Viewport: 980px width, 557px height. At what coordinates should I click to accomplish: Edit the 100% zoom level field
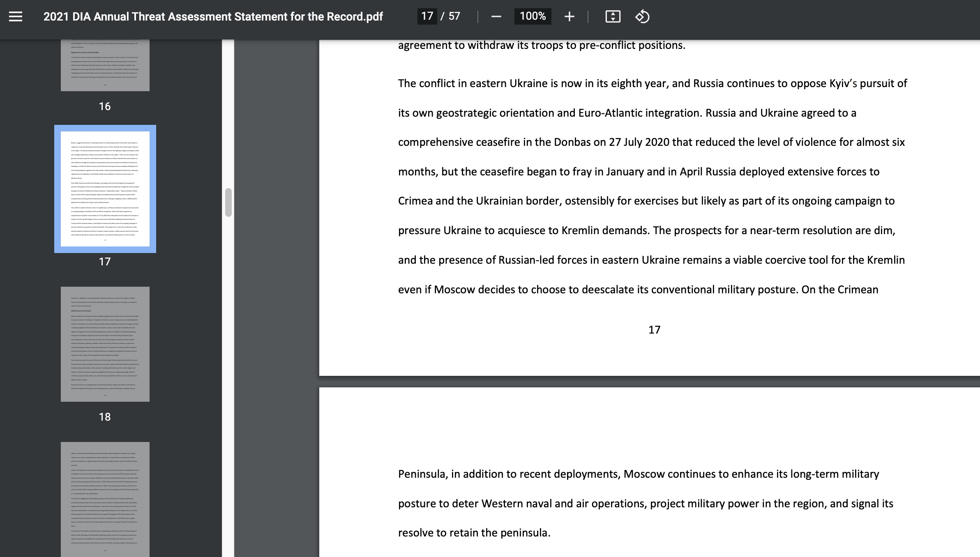coord(533,16)
